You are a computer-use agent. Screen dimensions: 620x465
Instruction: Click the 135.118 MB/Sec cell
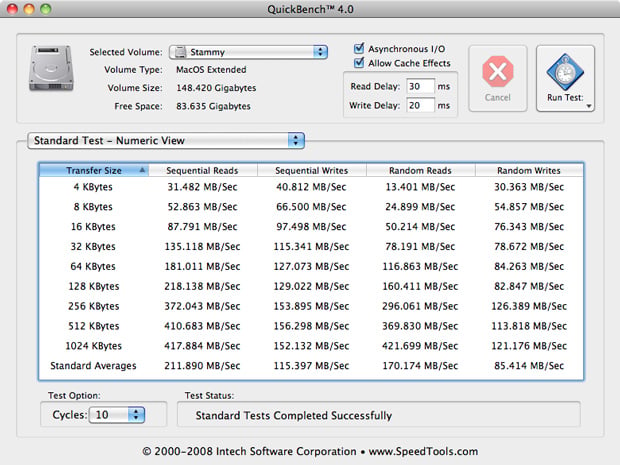[202, 246]
